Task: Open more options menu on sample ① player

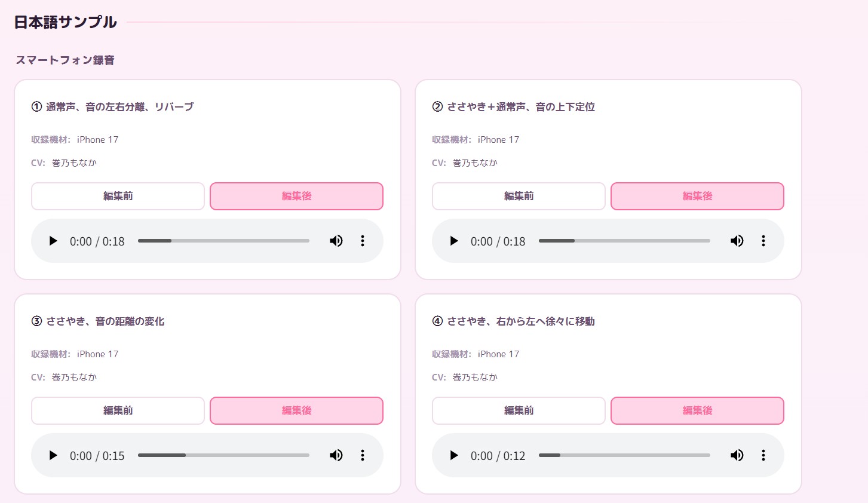Action: click(x=363, y=241)
